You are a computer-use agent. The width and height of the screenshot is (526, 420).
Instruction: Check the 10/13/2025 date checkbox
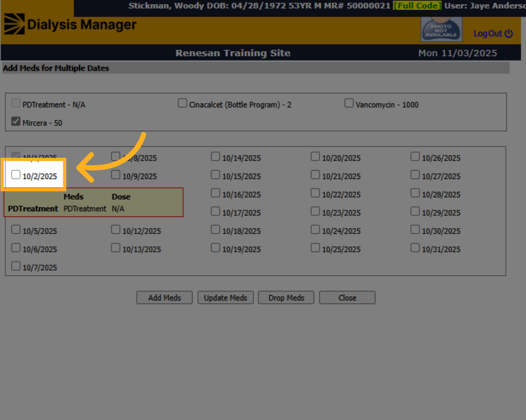(116, 248)
